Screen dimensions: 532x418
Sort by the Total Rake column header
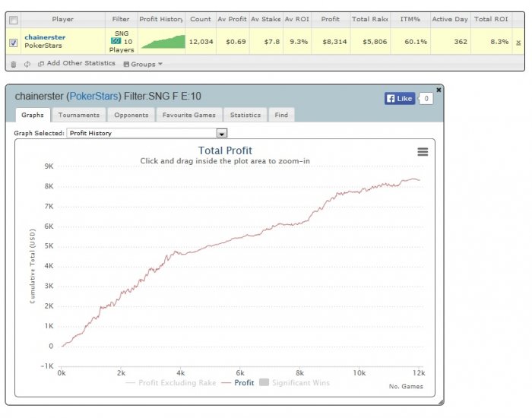click(x=370, y=19)
